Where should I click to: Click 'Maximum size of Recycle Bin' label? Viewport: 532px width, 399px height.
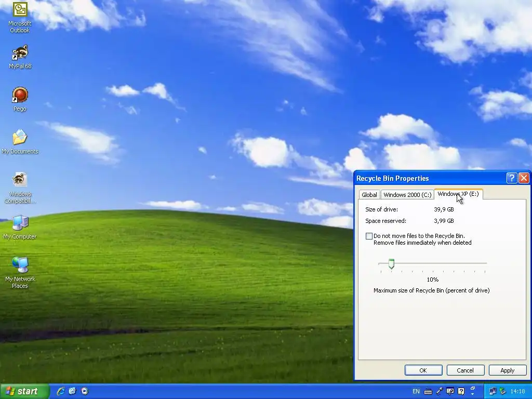point(432,290)
